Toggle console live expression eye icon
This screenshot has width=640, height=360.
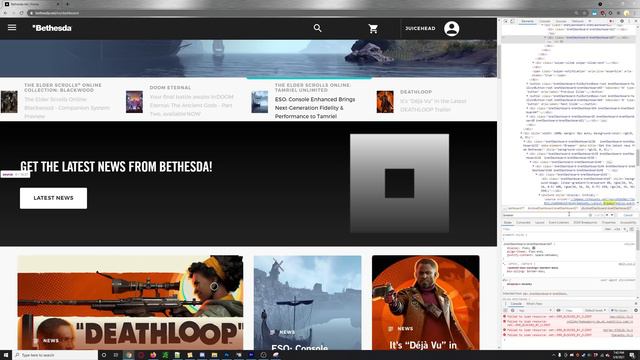tap(558, 311)
